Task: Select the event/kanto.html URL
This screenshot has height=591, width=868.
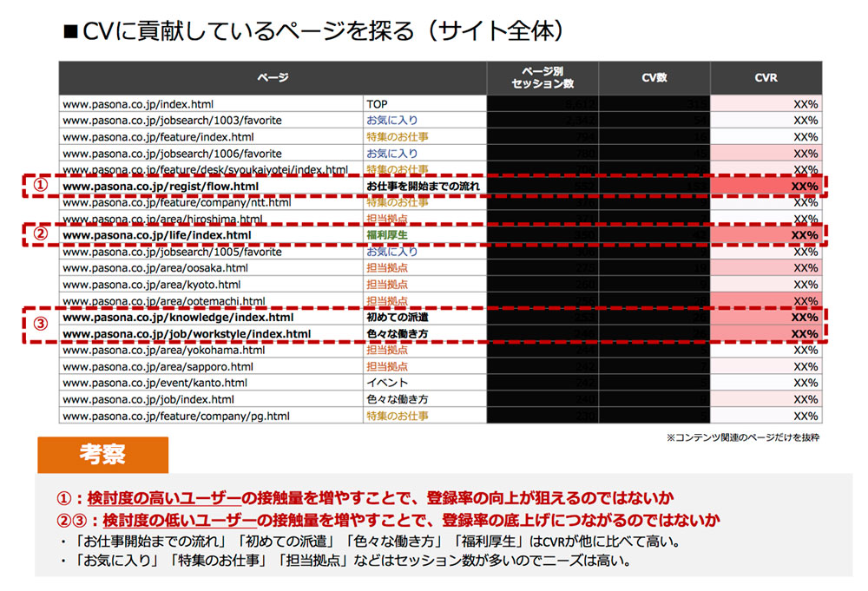Action: 155,383
